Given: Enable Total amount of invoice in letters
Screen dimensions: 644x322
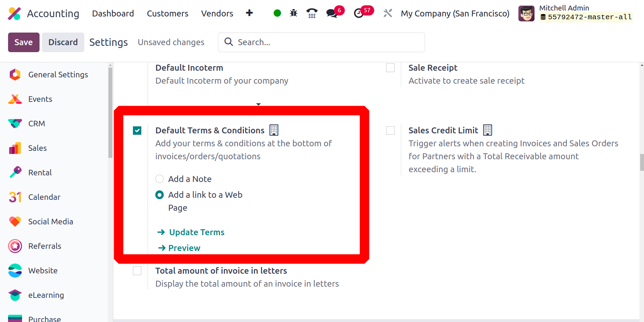Looking at the screenshot, I should click(x=137, y=271).
